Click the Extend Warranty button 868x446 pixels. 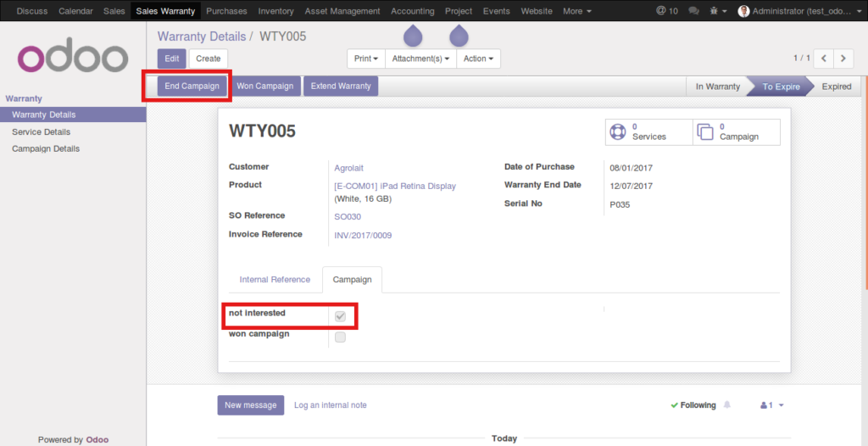(341, 86)
